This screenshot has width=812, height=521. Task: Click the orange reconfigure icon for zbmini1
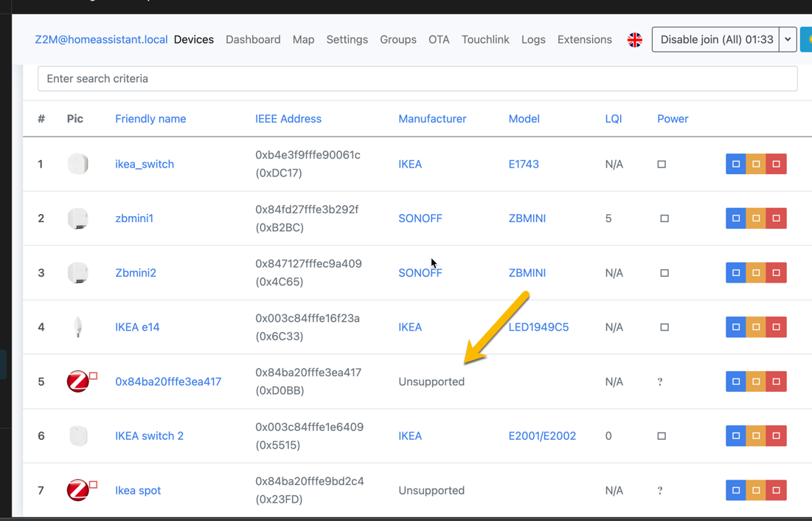pyautogui.click(x=756, y=218)
